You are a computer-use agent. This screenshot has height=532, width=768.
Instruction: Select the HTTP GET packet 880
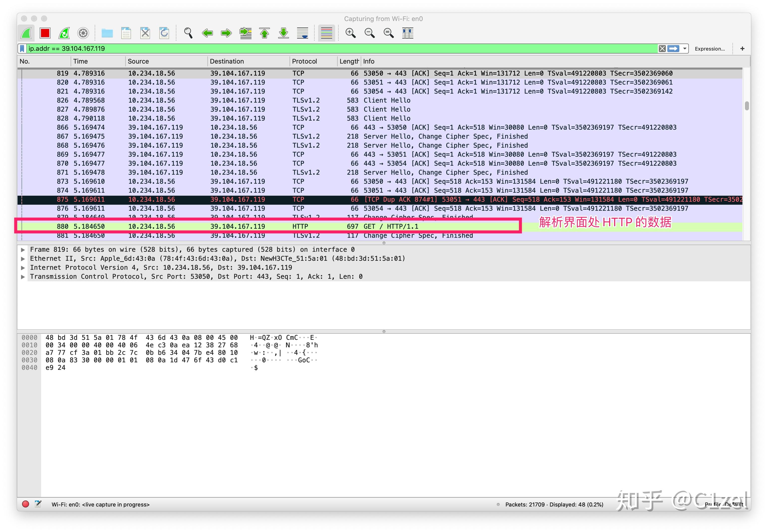click(x=233, y=226)
